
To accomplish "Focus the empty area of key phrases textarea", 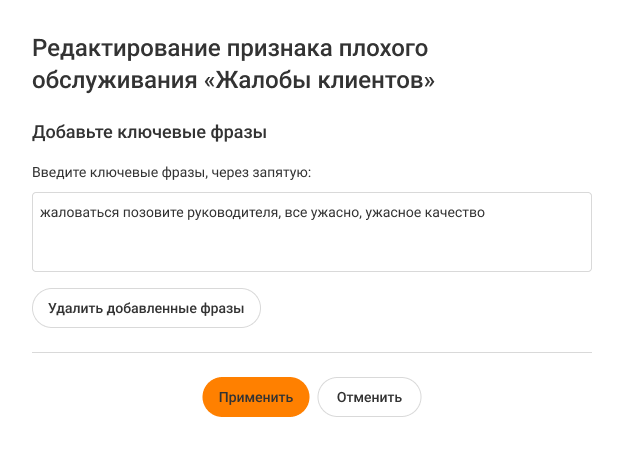I will click(311, 248).
